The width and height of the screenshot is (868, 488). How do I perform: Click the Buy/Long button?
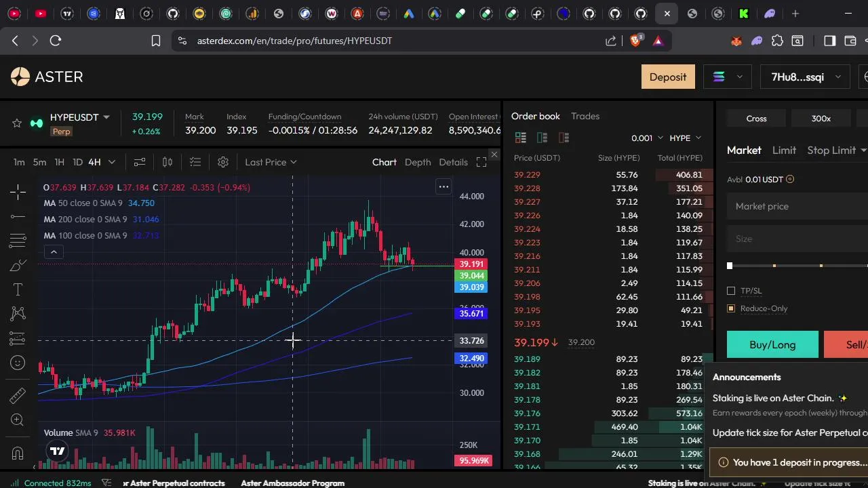(772, 344)
